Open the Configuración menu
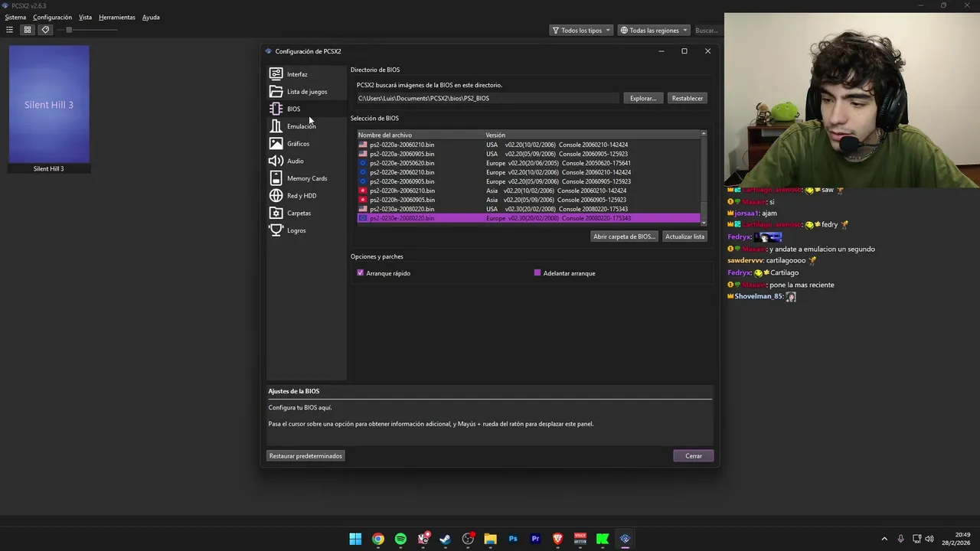Screen dimensions: 980x551 pos(52,17)
